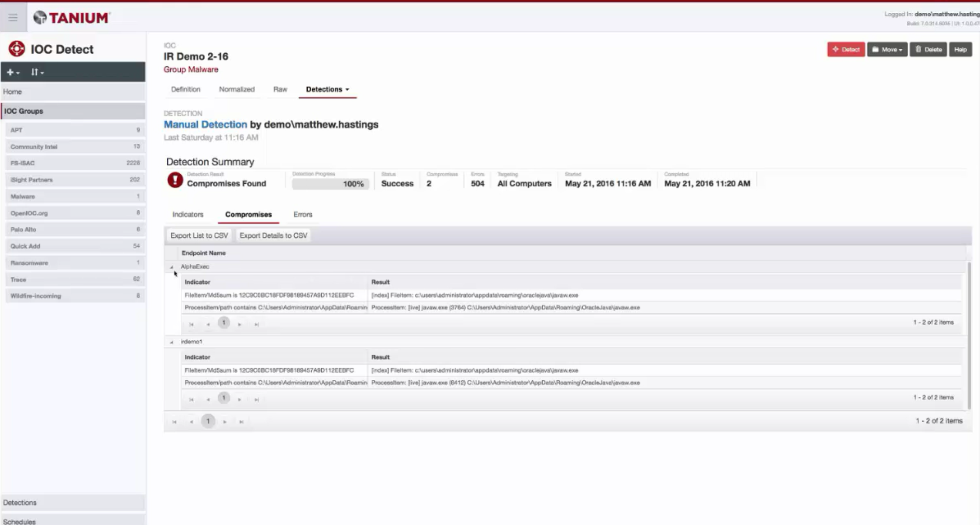Open the Palo Alto group
The image size is (980, 525).
point(75,229)
